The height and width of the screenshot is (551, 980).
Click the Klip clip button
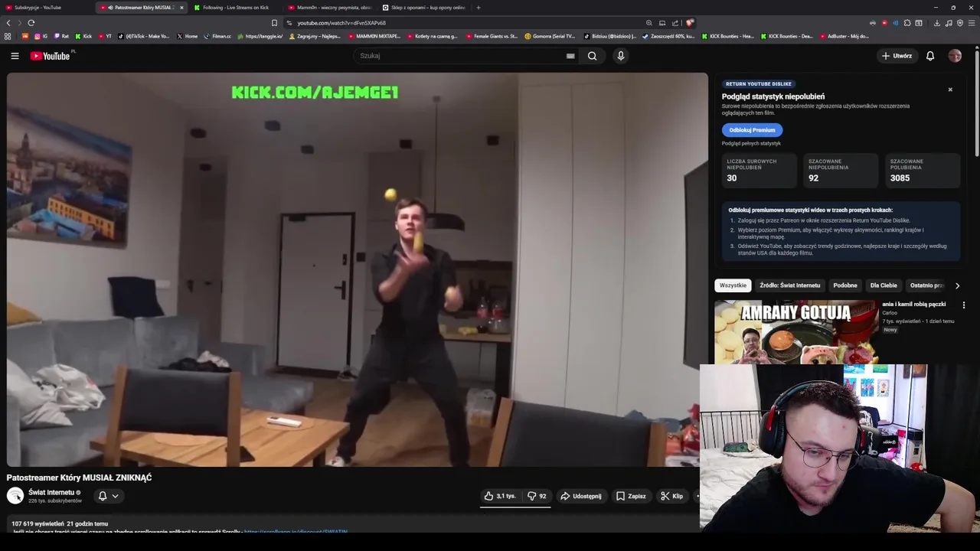click(671, 496)
